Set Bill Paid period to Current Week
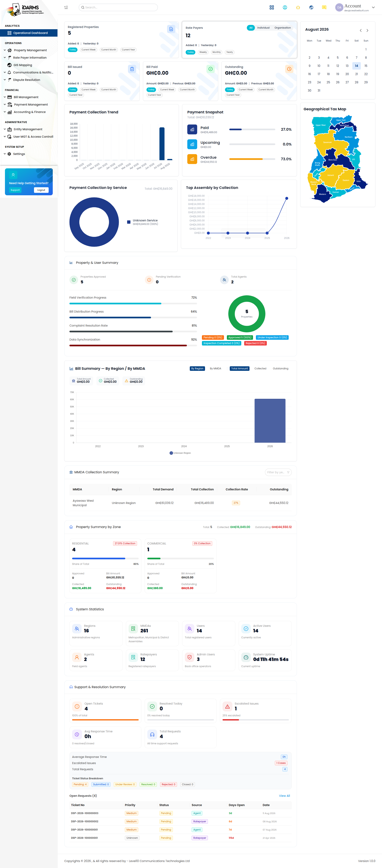 click(167, 90)
